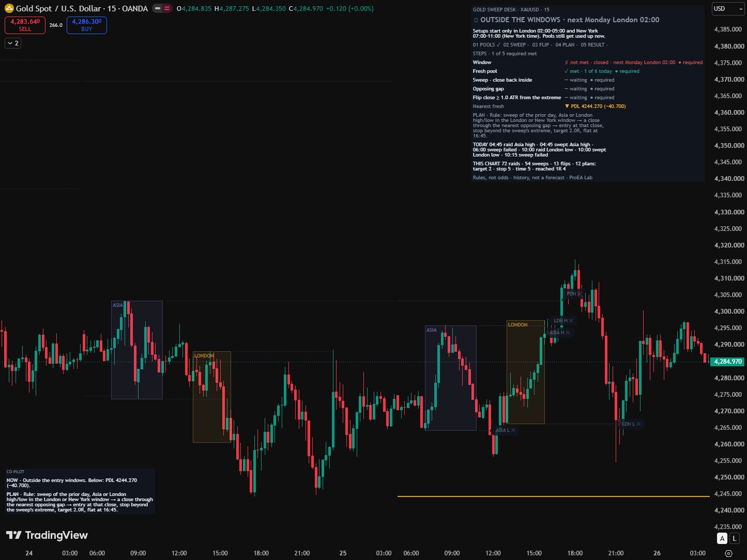Click the LDN L marker label
747x560 pixels.
click(x=631, y=424)
